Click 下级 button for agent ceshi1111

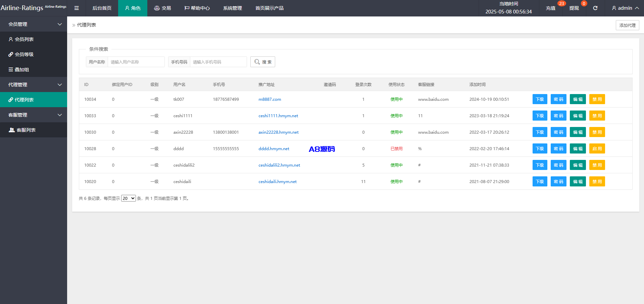coord(540,116)
